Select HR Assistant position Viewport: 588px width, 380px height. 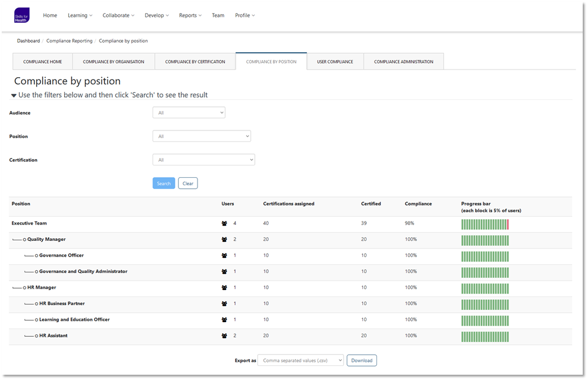(x=53, y=336)
